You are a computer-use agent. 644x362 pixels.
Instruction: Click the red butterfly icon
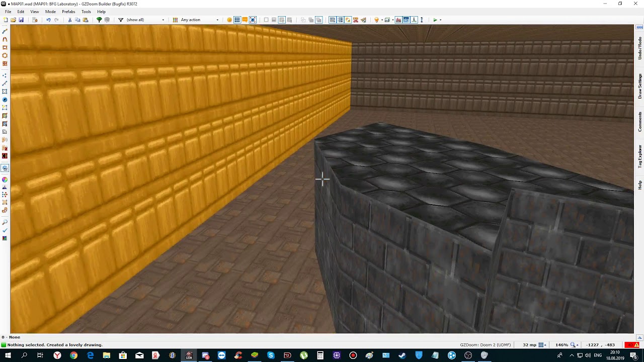[356, 20]
